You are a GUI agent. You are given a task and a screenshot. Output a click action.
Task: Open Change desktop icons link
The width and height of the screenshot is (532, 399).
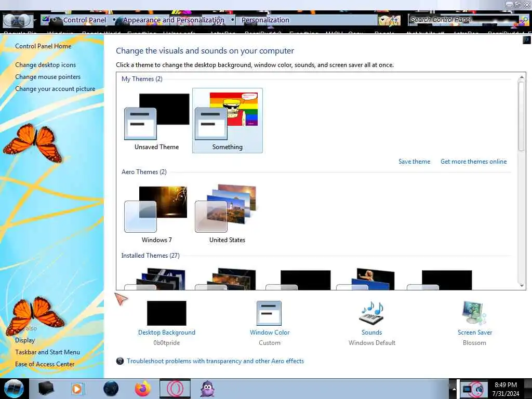click(x=46, y=65)
